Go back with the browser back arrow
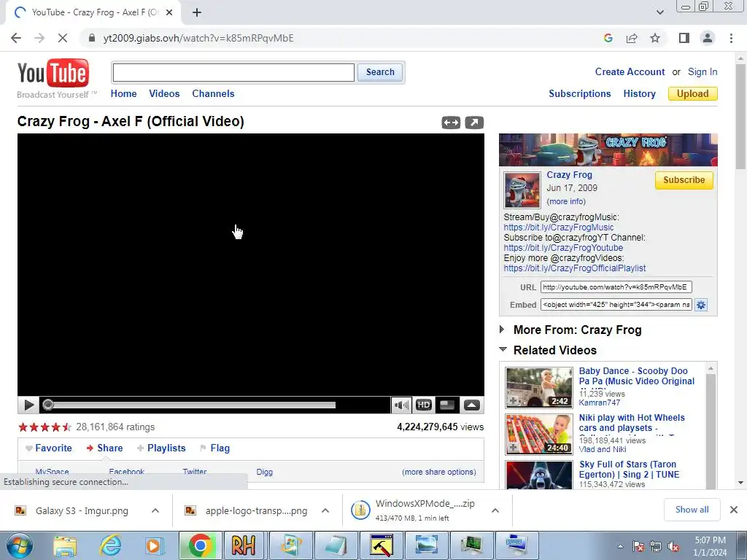Screen dimensions: 747x560 point(16,38)
